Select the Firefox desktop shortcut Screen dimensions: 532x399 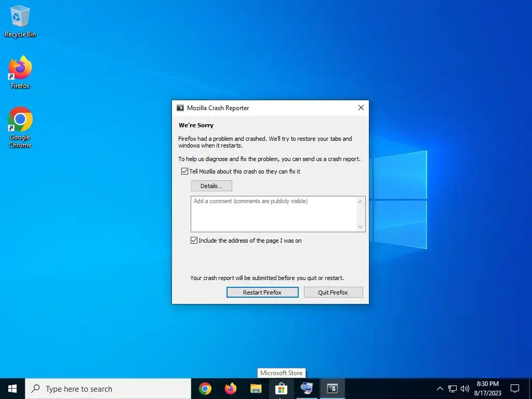click(20, 72)
